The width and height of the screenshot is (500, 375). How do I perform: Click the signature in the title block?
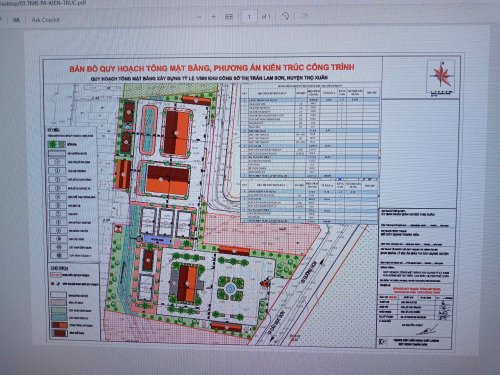428,330
